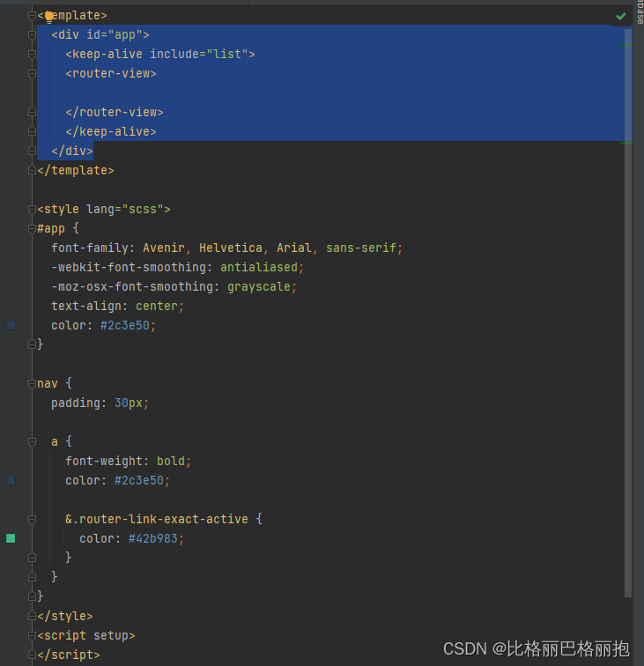The width and height of the screenshot is (644, 666).
Task: Click the vertical editor scrollbar
Action: tap(628, 312)
